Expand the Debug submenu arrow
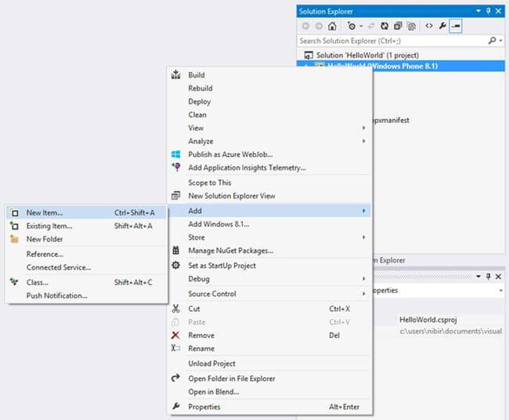This screenshot has width=509, height=420. click(363, 279)
